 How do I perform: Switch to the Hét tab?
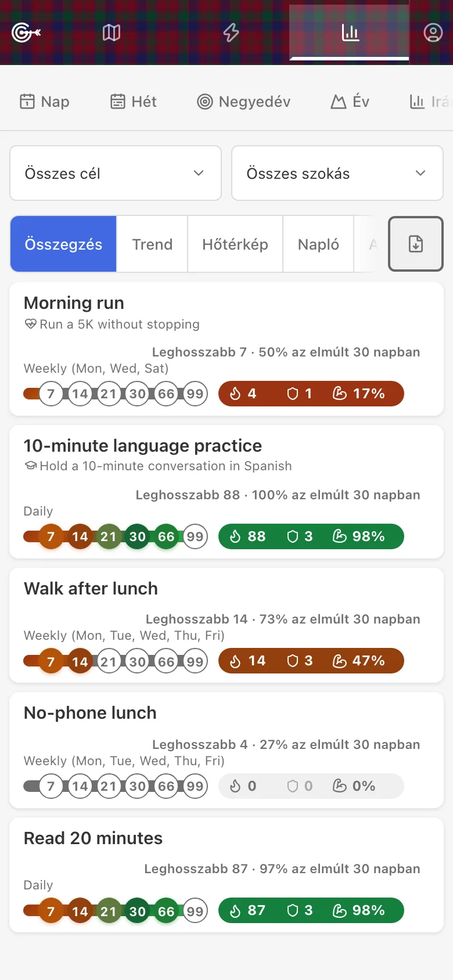pos(134,102)
